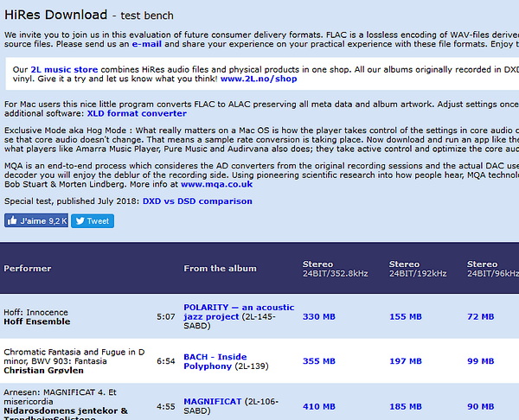Click the 6:54 track duration

[165, 361]
